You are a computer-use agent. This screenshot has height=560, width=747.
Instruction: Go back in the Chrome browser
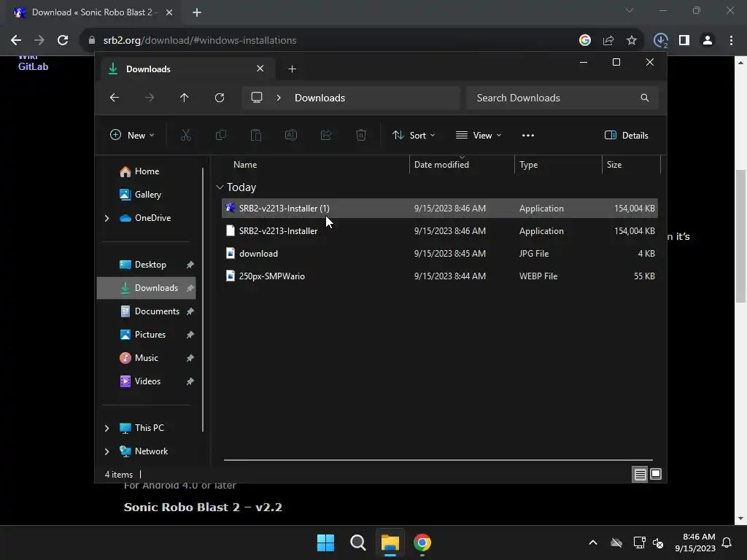16,40
